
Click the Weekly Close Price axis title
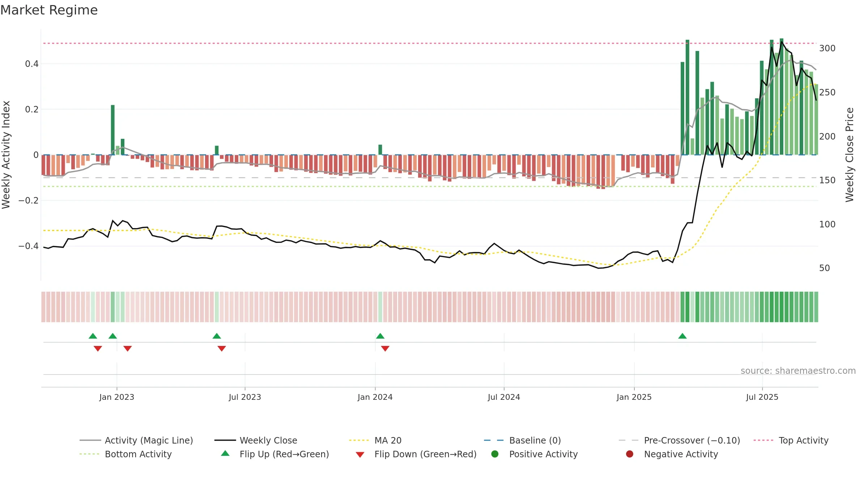[850, 155]
